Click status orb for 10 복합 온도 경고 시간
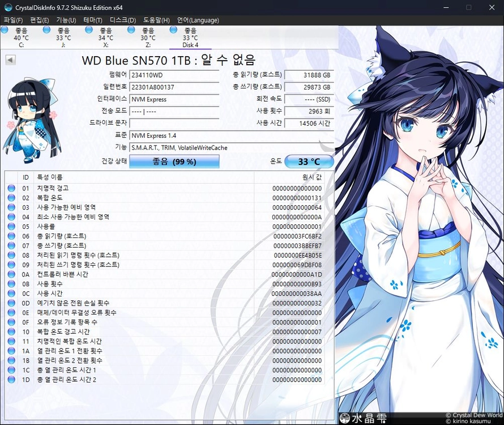504x425 pixels. (11, 331)
